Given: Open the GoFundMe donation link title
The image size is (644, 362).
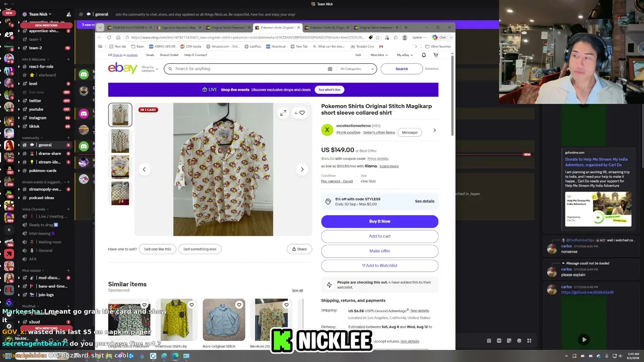Looking at the screenshot, I should pos(596,161).
